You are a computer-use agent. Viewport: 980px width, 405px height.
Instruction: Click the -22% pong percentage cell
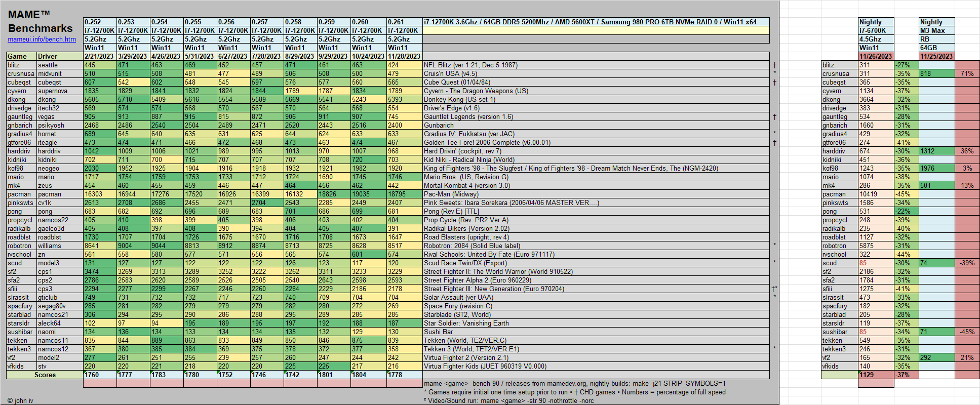point(907,211)
